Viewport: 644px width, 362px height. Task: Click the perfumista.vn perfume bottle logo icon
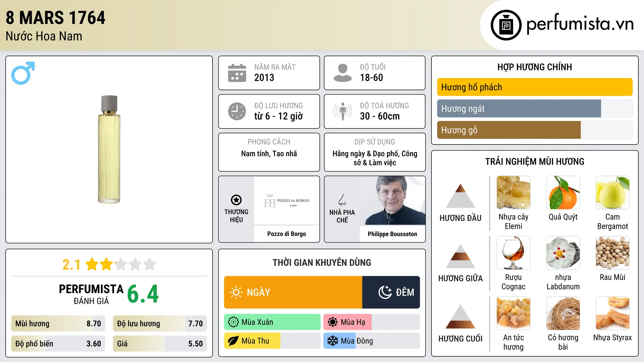(x=506, y=25)
